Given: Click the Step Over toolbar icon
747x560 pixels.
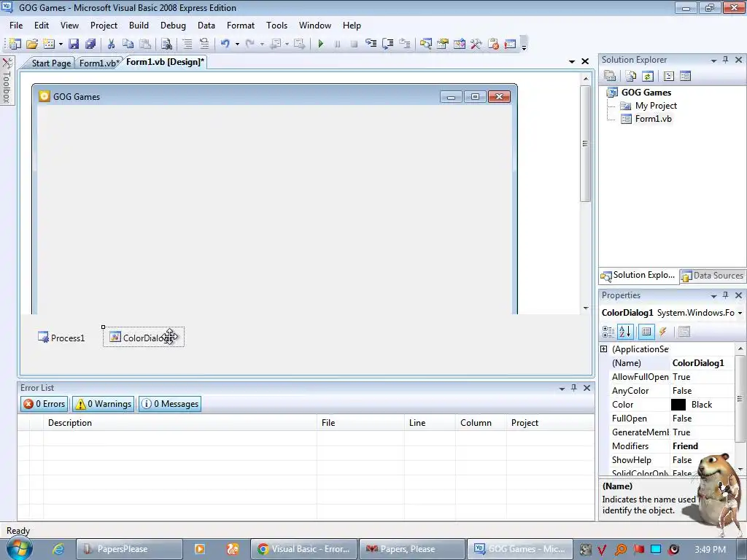Looking at the screenshot, I should (388, 44).
